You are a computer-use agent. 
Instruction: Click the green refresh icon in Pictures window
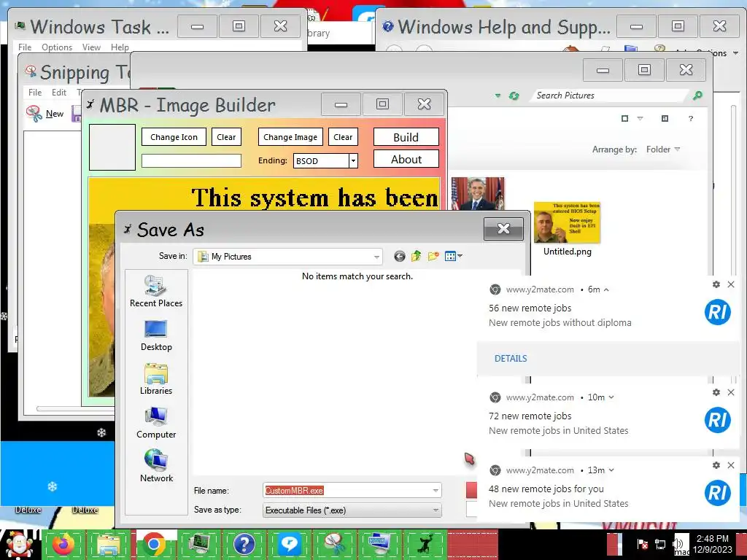pos(514,96)
